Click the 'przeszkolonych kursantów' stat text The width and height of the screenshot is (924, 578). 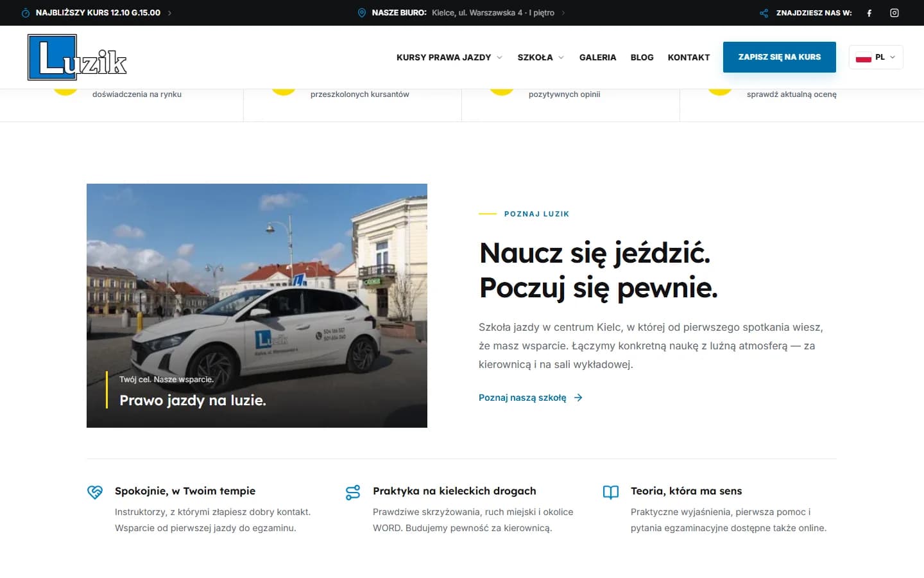click(359, 94)
